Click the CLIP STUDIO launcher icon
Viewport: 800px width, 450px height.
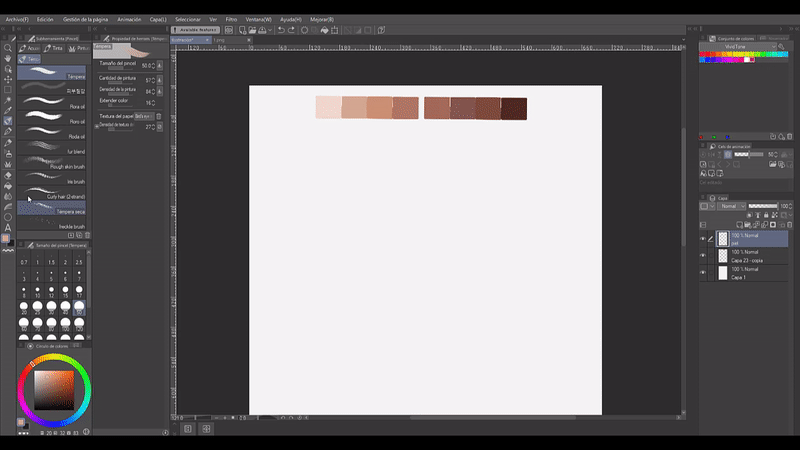point(229,30)
